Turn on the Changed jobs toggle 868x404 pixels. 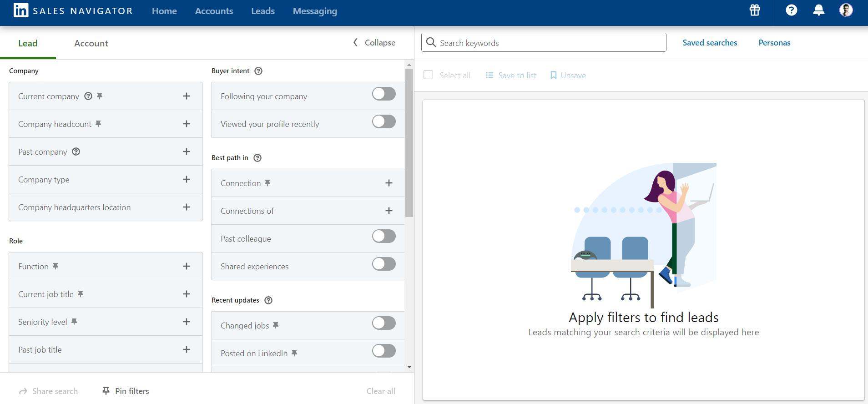[x=384, y=323]
